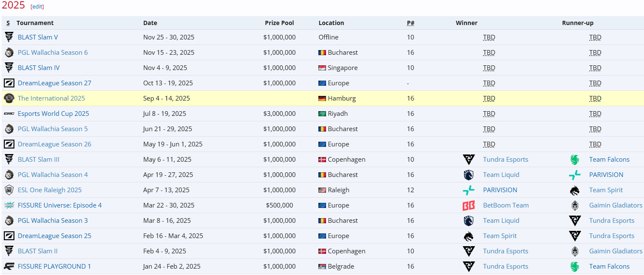Click PARIVISION's logo in the ESL One winner column

click(x=469, y=190)
